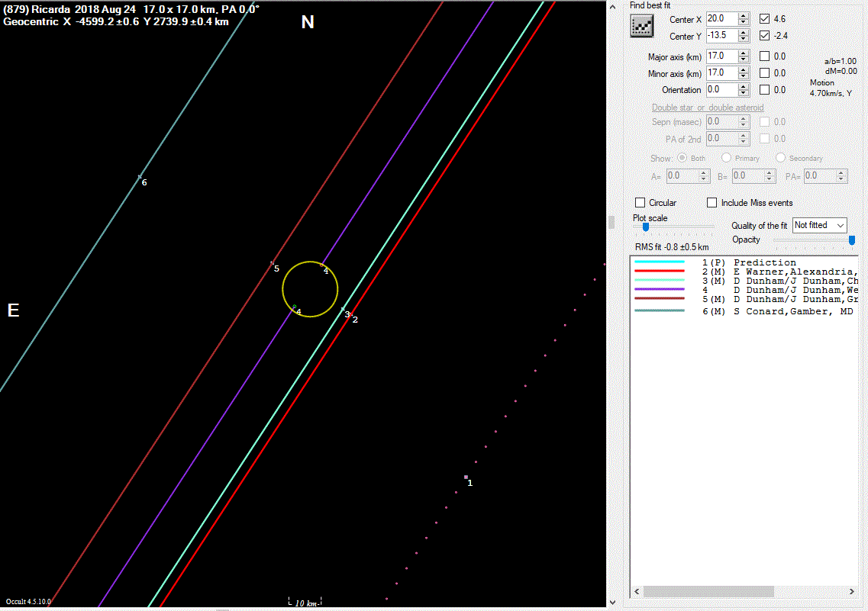Screen dimensions: 868x611
Task: Click into the Center X value field
Action: point(722,18)
